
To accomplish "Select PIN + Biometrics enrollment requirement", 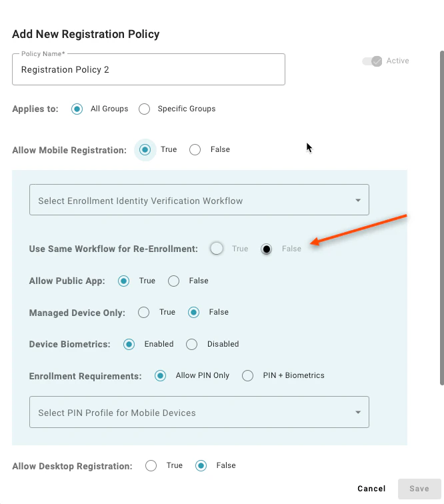I will [x=247, y=375].
